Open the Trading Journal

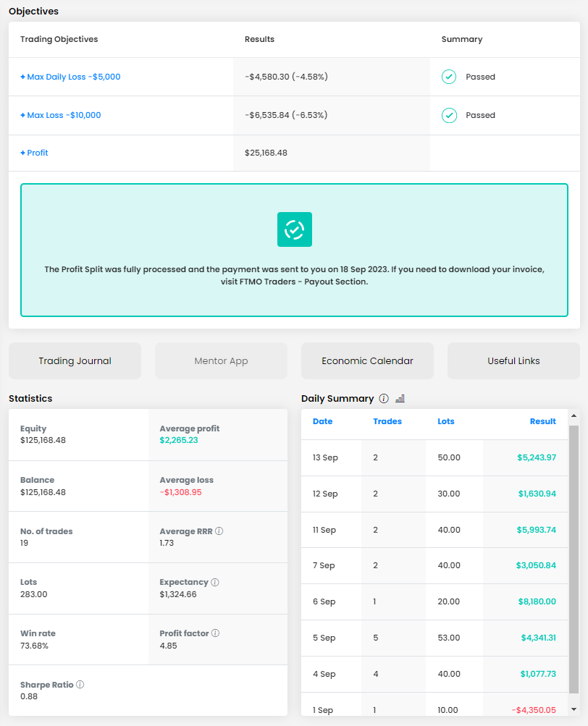[75, 360]
